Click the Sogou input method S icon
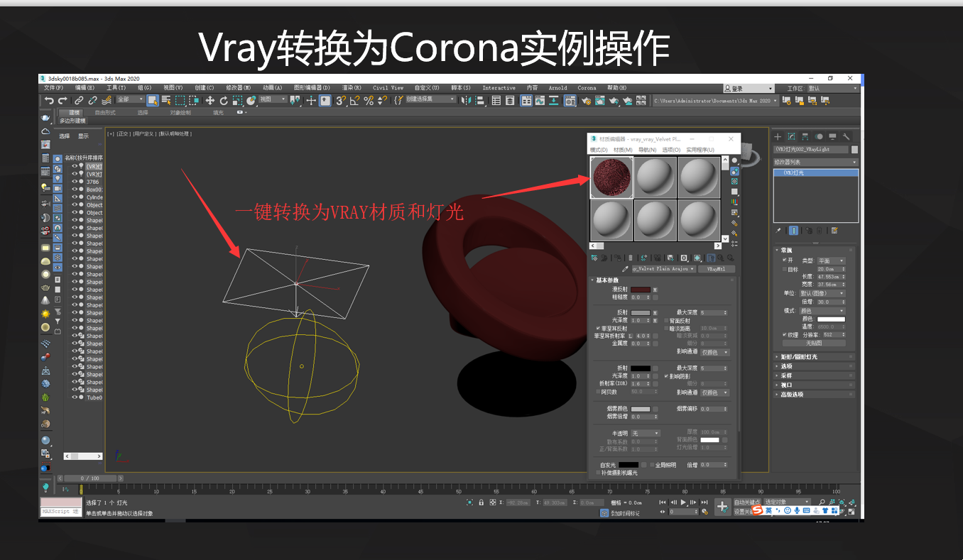 (x=758, y=510)
